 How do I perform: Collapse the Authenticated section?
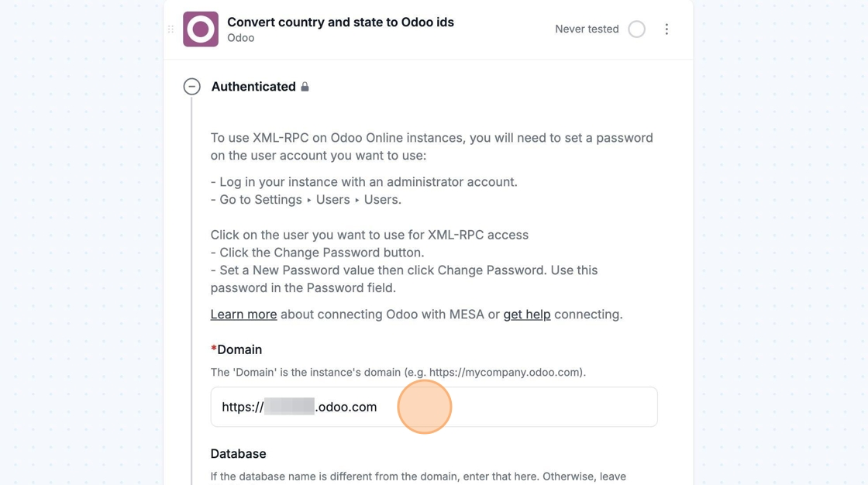coord(192,87)
